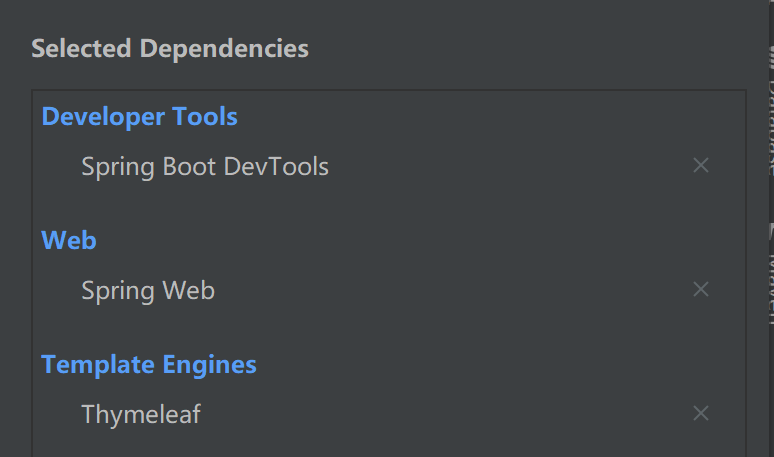Screen dimensions: 774x457
Task: Remove the Spring Boot DevTools dependency
Action: 700,165
